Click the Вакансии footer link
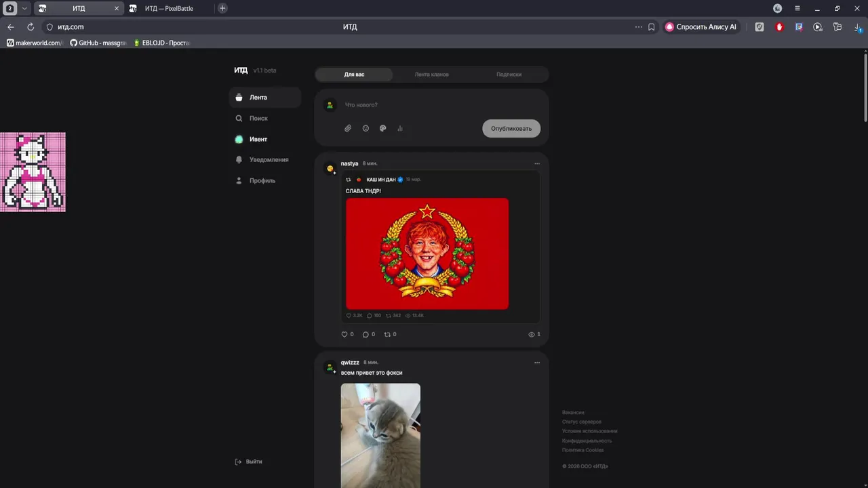Screen dimensions: 868x488 click(x=573, y=413)
